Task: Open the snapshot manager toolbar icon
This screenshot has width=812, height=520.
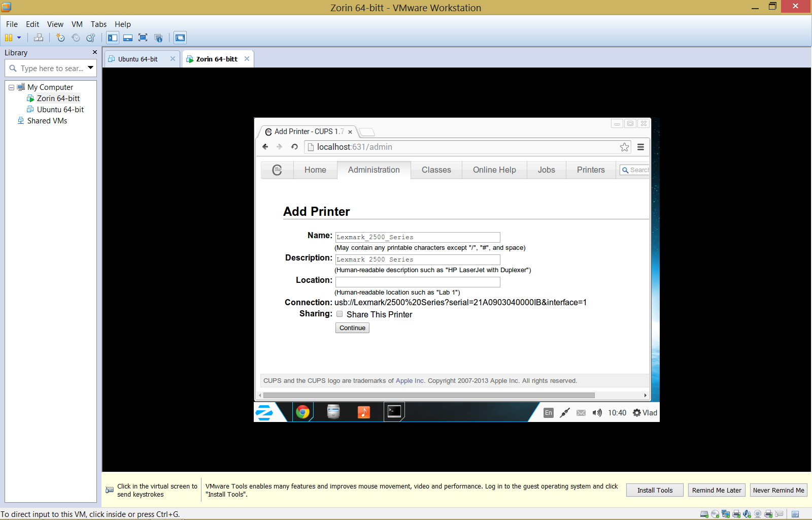Action: pyautogui.click(x=91, y=38)
